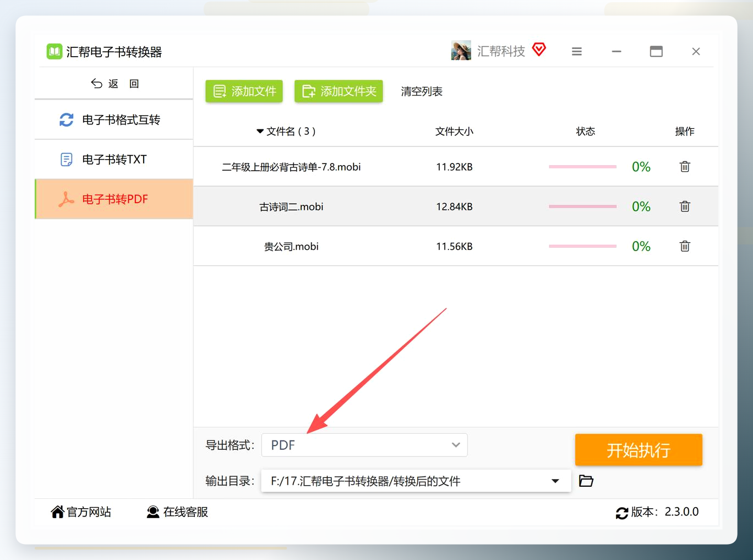753x560 pixels.
Task: Click the back arrow icon beside 返回
Action: pyautogui.click(x=97, y=84)
